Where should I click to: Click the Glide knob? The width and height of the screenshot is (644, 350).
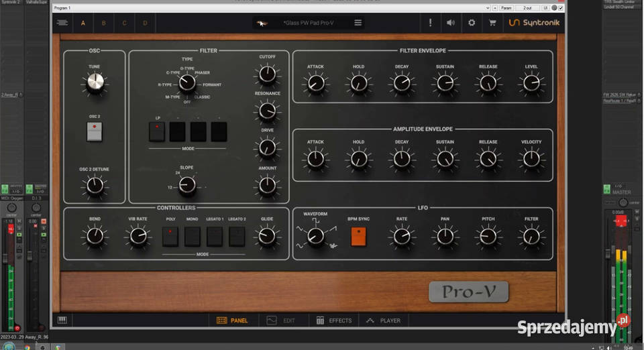pos(268,237)
